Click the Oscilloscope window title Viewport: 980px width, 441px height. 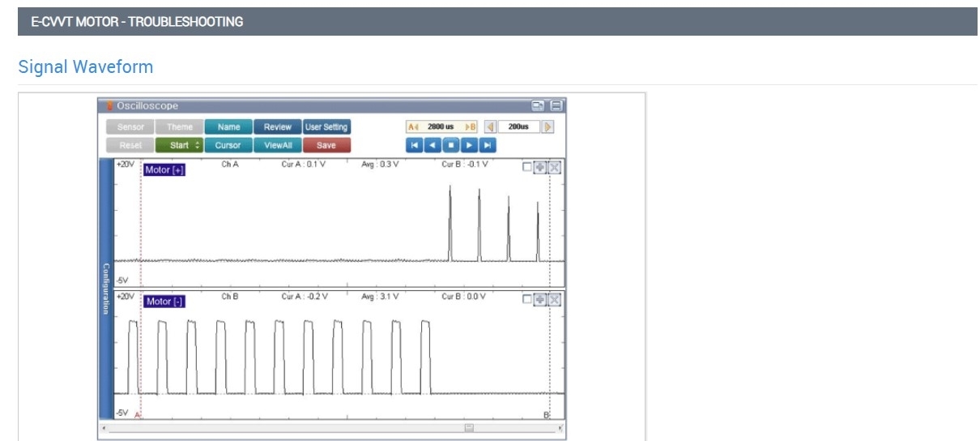[147, 106]
